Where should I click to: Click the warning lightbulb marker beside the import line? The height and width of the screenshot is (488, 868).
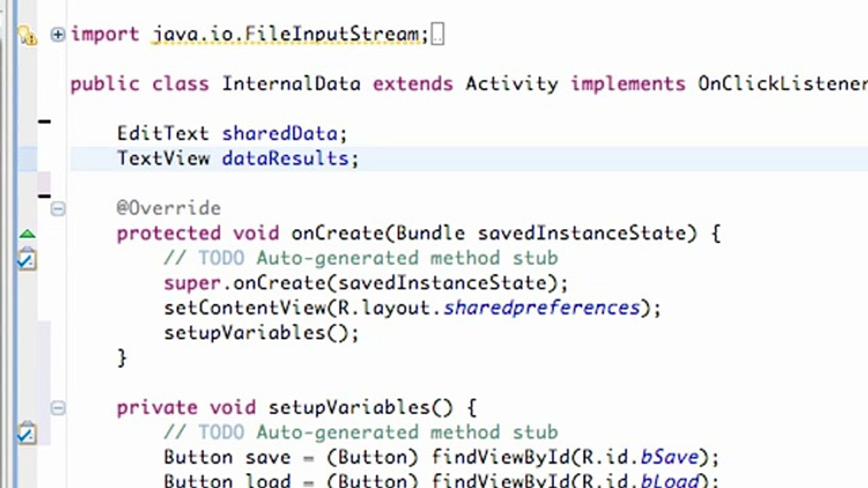(x=26, y=35)
